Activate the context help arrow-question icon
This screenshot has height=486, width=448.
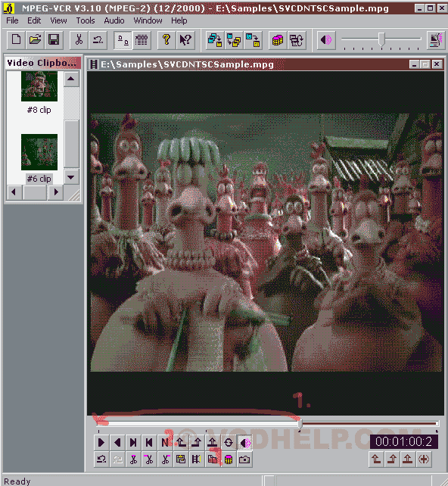tap(185, 40)
